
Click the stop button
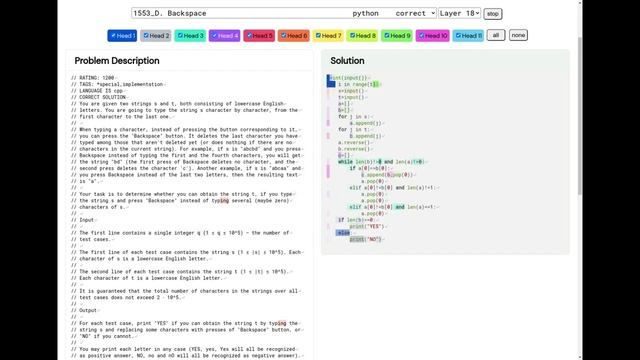[x=493, y=13]
